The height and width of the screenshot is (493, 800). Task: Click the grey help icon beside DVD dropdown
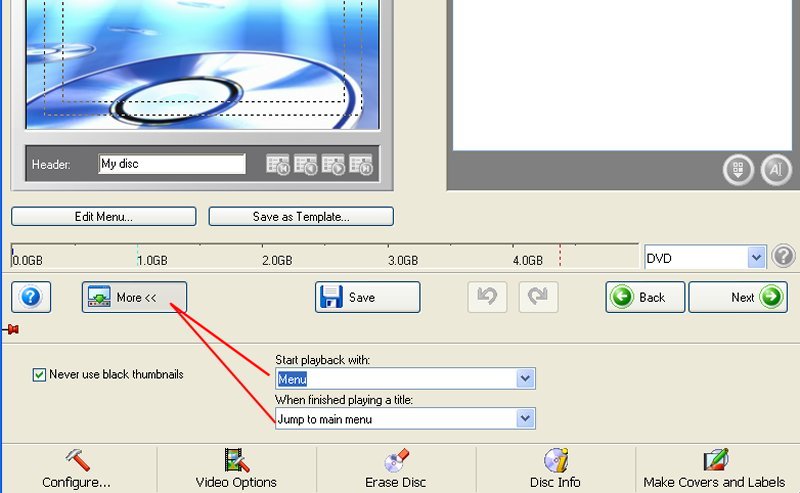[784, 257]
